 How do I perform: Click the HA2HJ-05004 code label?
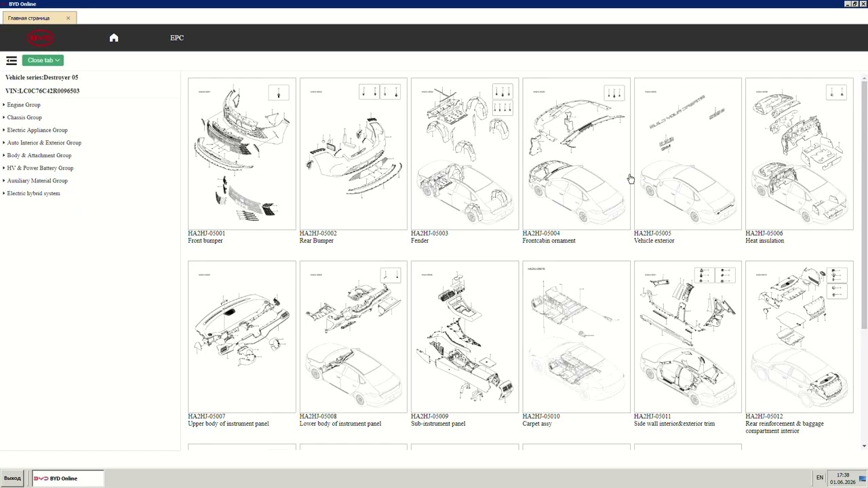[x=541, y=233]
